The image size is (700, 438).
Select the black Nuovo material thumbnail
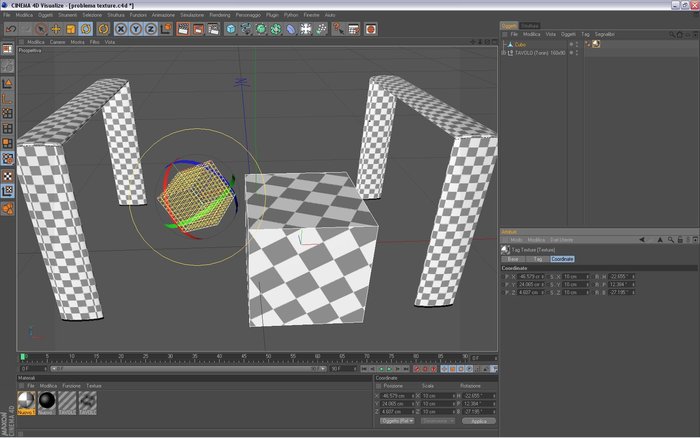[x=47, y=403]
